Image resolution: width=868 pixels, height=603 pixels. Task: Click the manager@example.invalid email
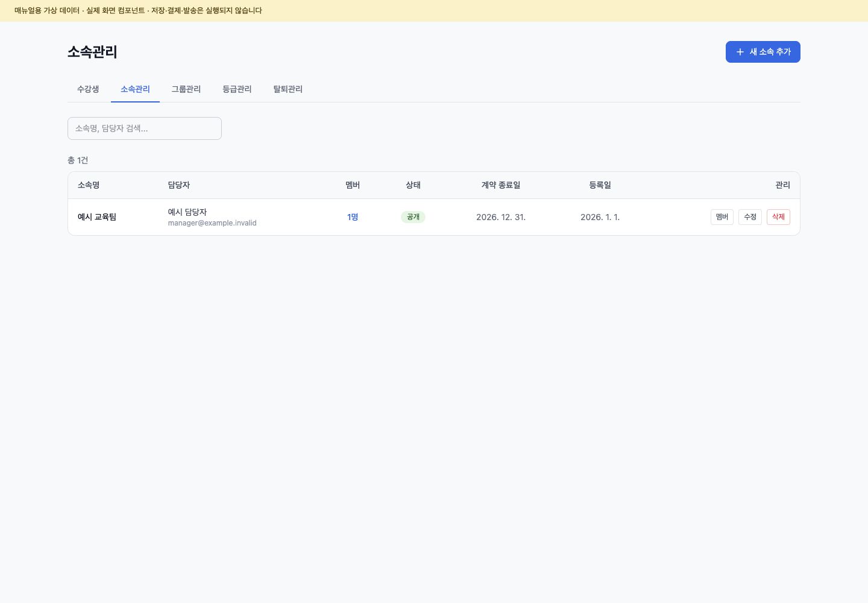(x=212, y=223)
